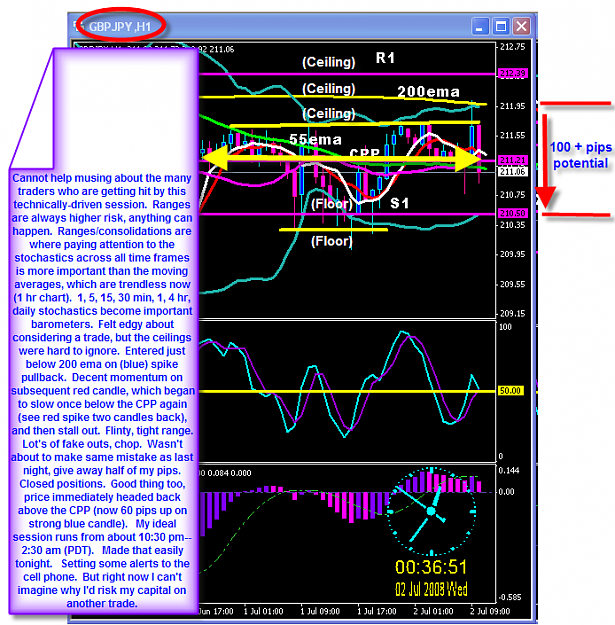615x625 pixels.
Task: Close the GBPJPY,H1 chart window
Action: click(x=521, y=27)
